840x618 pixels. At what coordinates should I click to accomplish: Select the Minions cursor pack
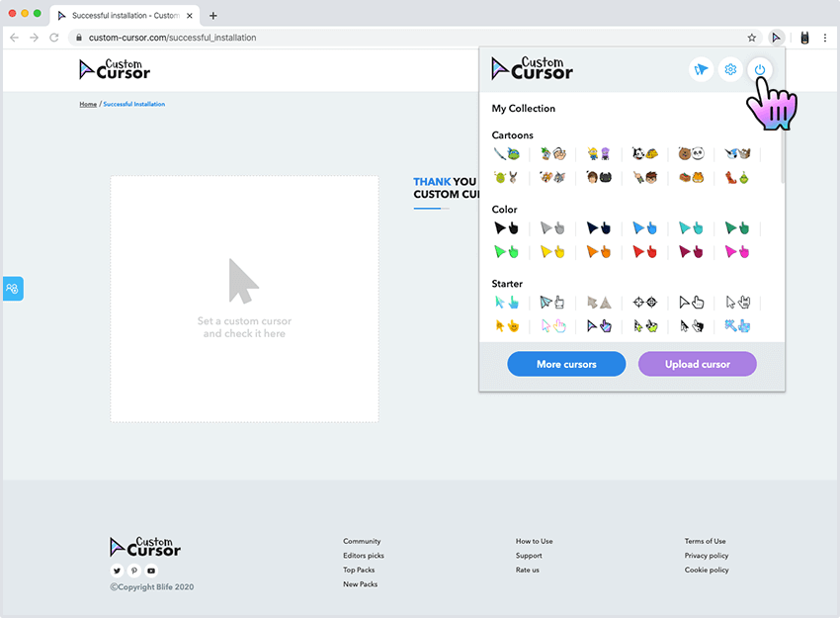coord(599,154)
